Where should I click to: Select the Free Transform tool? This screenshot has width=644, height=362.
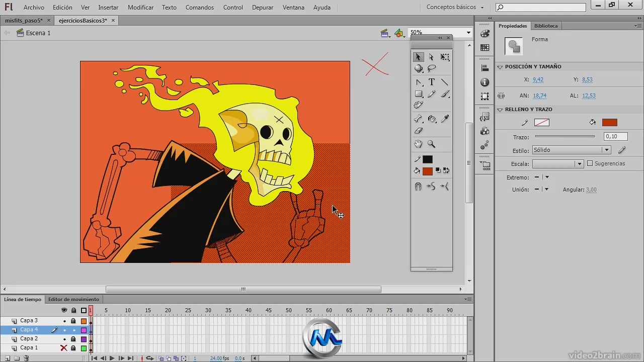445,57
